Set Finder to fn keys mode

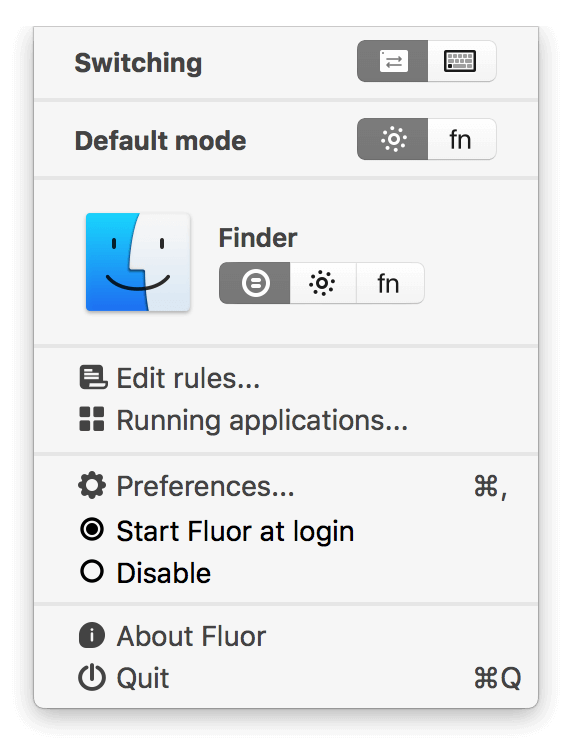(x=390, y=283)
